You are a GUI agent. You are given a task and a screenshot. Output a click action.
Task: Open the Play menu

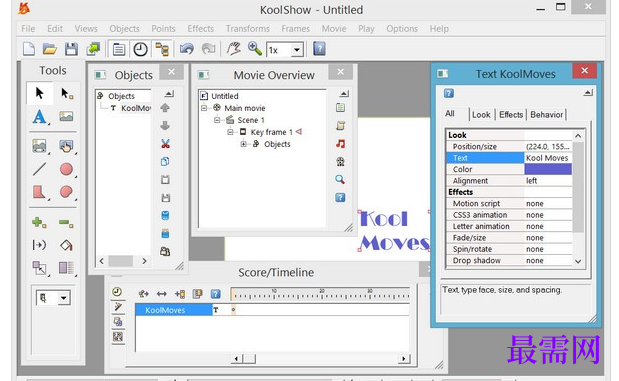click(x=366, y=29)
